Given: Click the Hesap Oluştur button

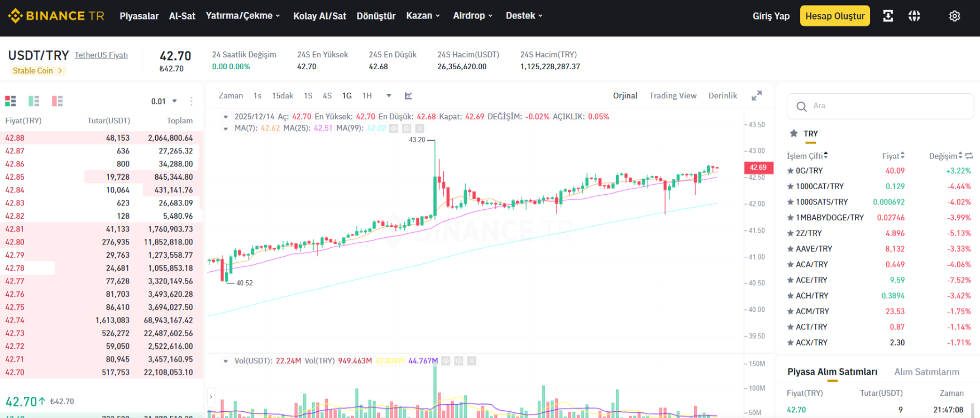Looking at the screenshot, I should pos(835,16).
